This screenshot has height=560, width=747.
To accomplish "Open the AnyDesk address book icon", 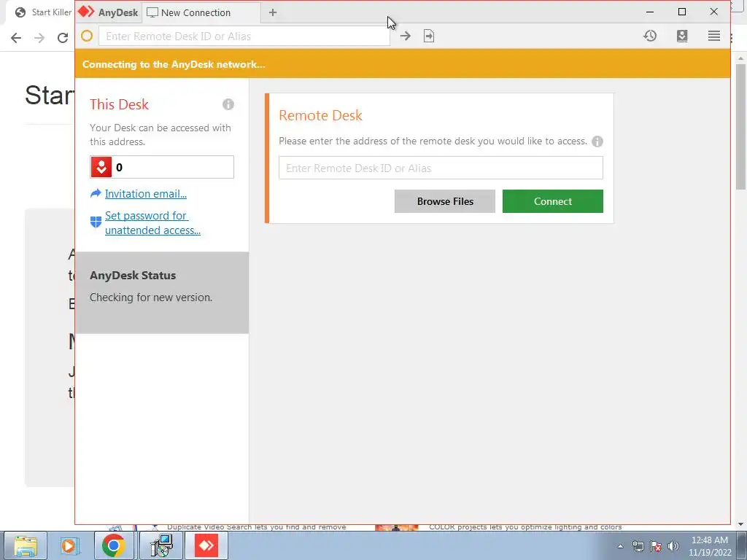I will click(682, 36).
